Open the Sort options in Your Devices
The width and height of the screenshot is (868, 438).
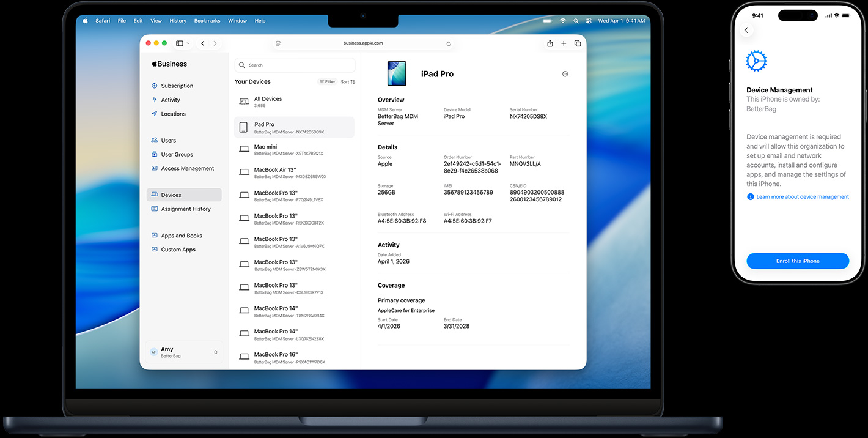point(347,81)
